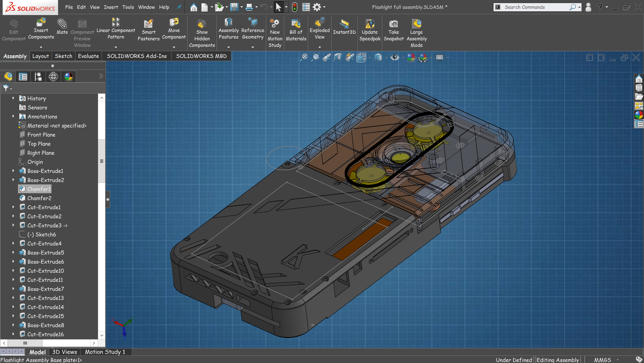Viewport: 644px width, 363px height.
Task: Open Linear Component Pattern dropdown arrow
Action: pos(116,47)
